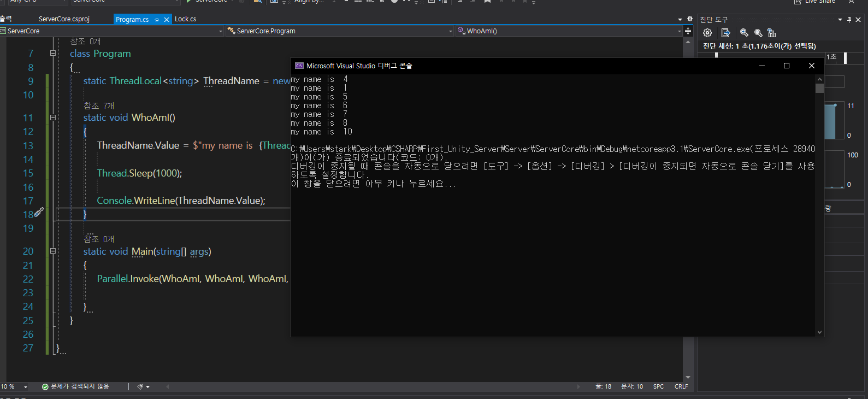Zoom in on the diagnostics timeline
868x399 pixels.
[744, 33]
